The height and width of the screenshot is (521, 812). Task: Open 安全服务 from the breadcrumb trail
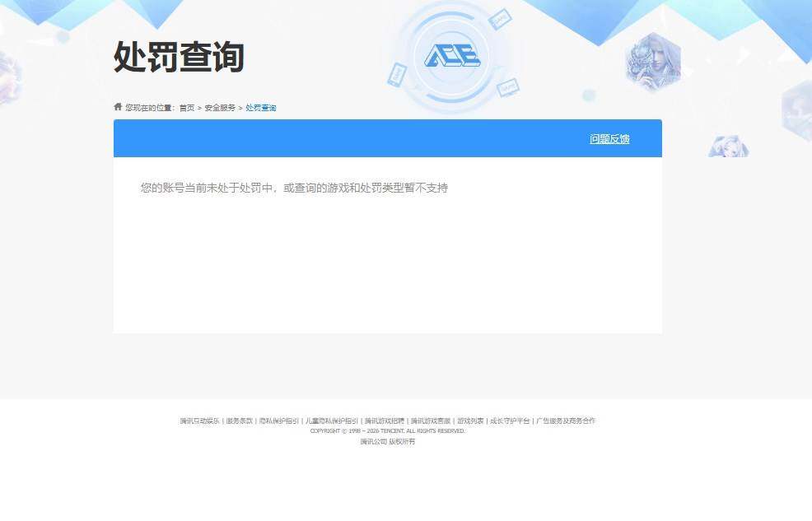218,107
